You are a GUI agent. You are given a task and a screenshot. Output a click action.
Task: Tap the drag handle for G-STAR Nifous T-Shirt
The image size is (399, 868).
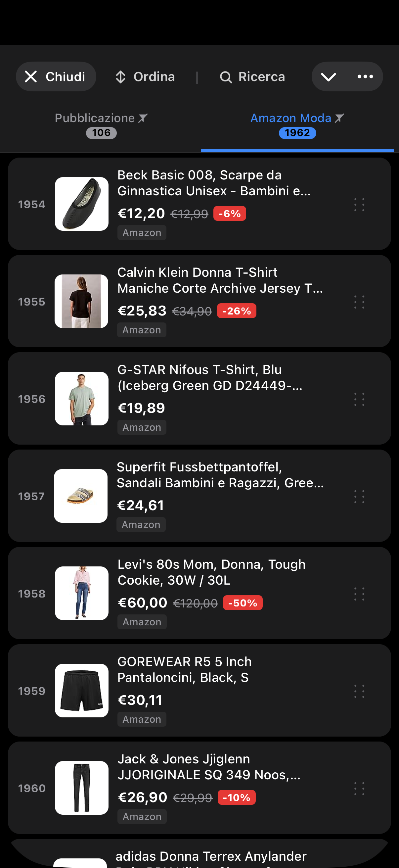tap(359, 399)
